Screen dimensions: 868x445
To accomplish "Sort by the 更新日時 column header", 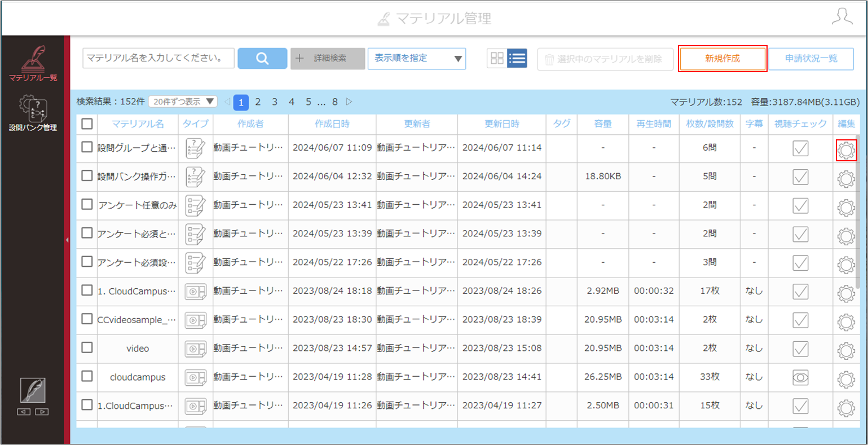I will [502, 124].
